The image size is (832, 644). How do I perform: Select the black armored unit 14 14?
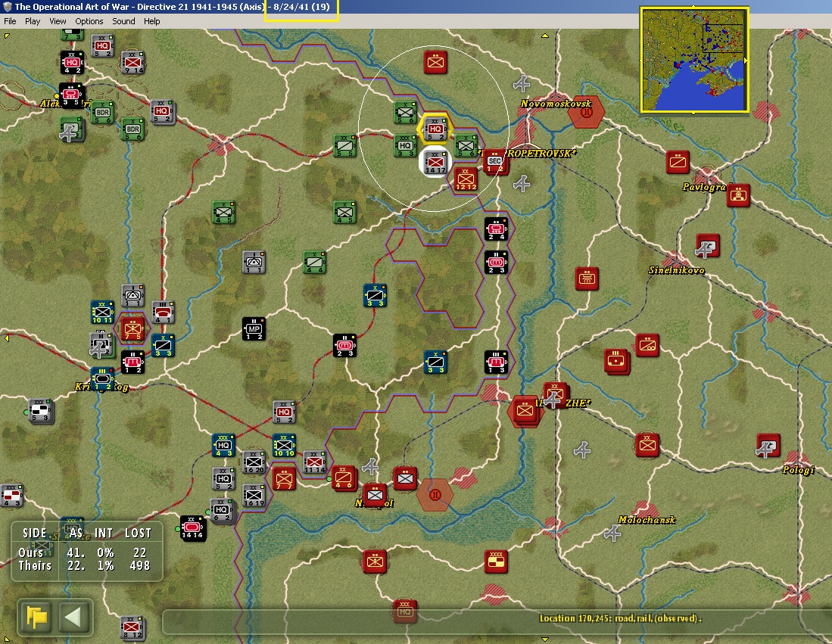pyautogui.click(x=192, y=527)
